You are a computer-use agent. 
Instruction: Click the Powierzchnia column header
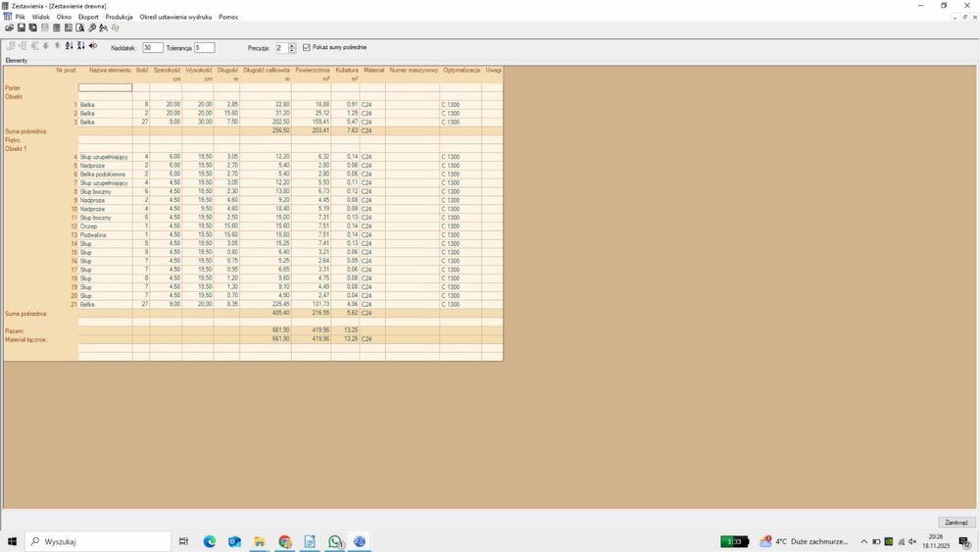[313, 70]
